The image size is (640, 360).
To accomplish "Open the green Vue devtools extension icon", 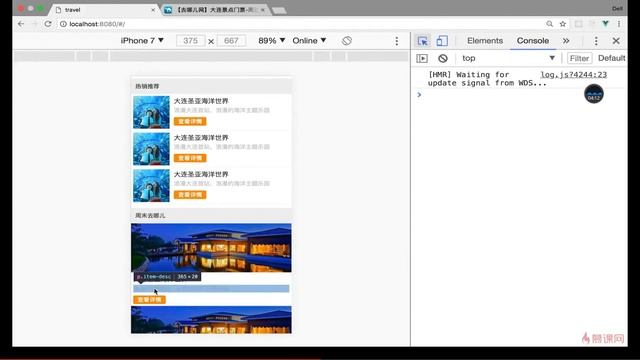I will pos(606,24).
